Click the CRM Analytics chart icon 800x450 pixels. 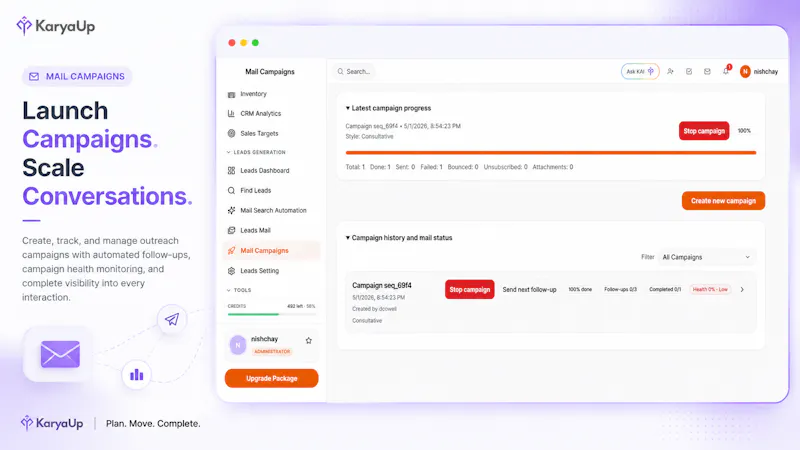231,114
